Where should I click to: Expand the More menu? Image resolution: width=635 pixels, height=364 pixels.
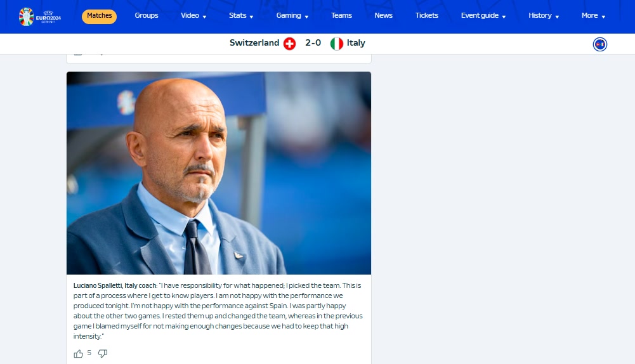[x=593, y=16]
